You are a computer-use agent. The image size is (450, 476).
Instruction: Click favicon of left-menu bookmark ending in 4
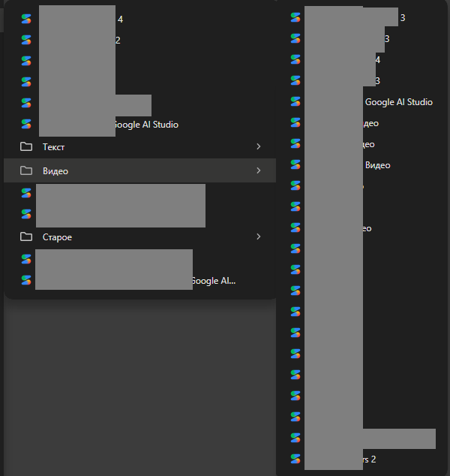(26, 19)
